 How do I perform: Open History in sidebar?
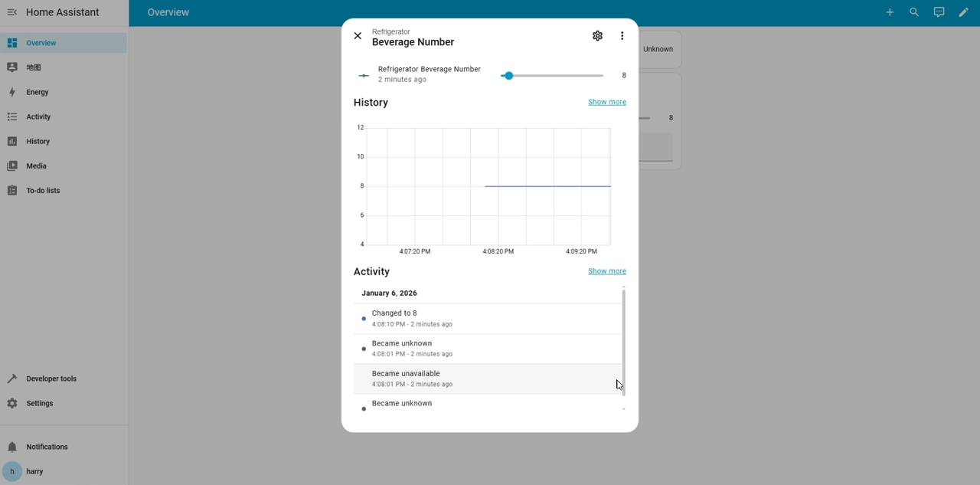pos(38,141)
